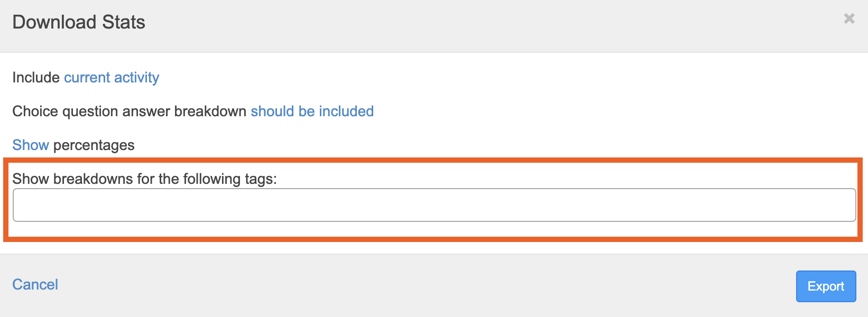
Task: Switch answer breakdown inclusion setting
Action: (x=312, y=111)
